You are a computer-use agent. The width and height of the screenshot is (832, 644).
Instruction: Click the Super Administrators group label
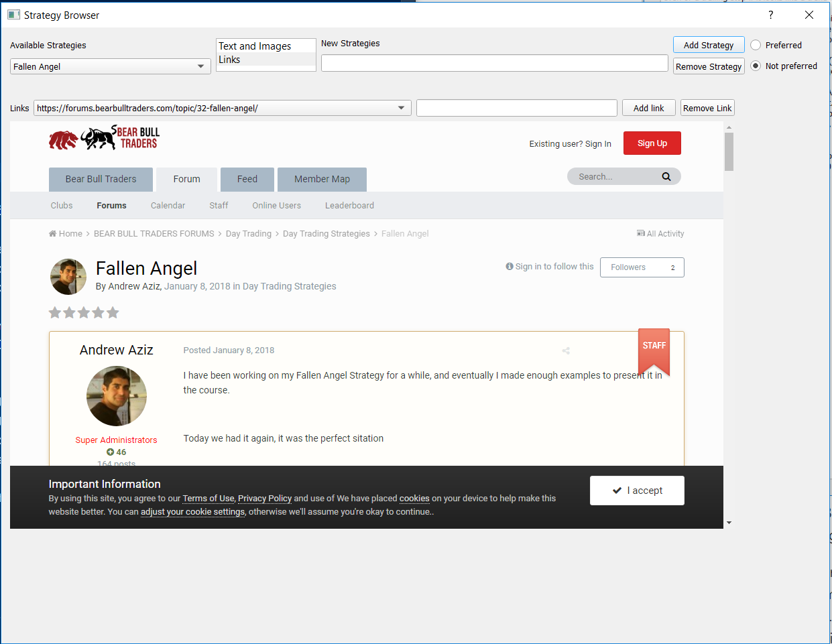(116, 440)
